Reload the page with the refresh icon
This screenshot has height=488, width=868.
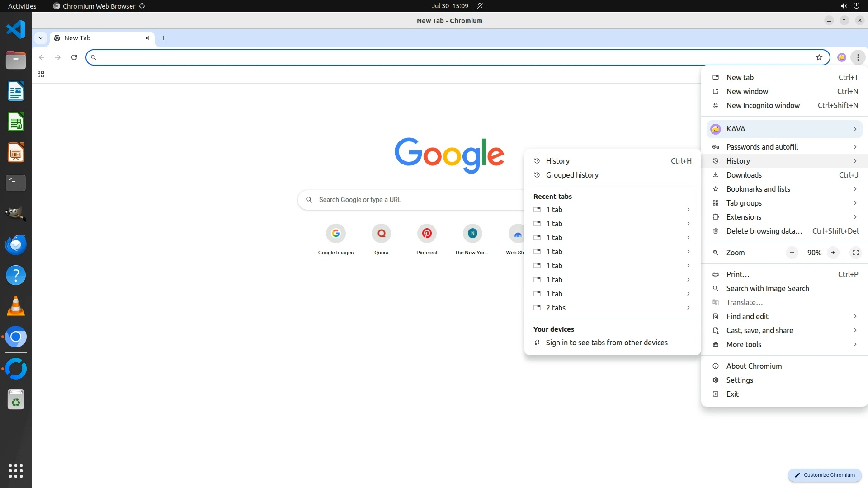click(x=74, y=57)
